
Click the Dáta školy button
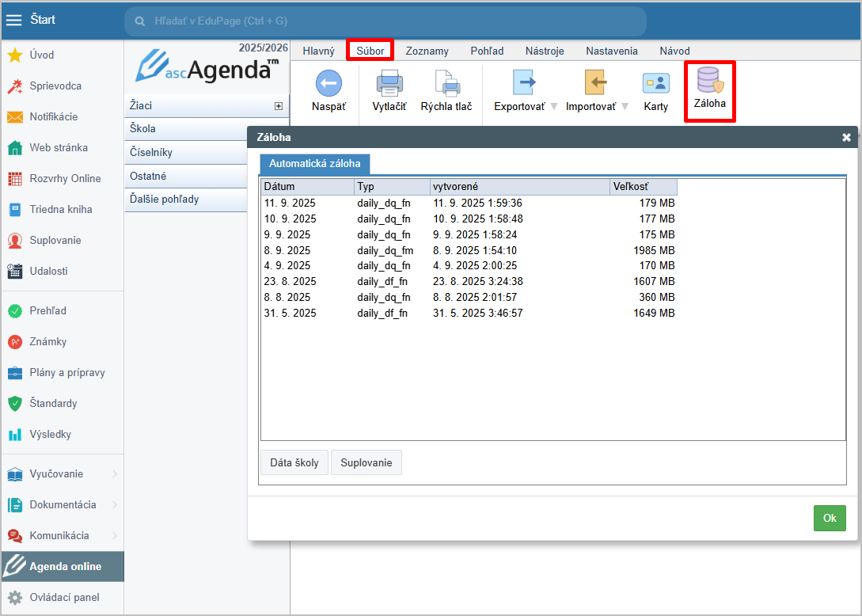pos(294,462)
